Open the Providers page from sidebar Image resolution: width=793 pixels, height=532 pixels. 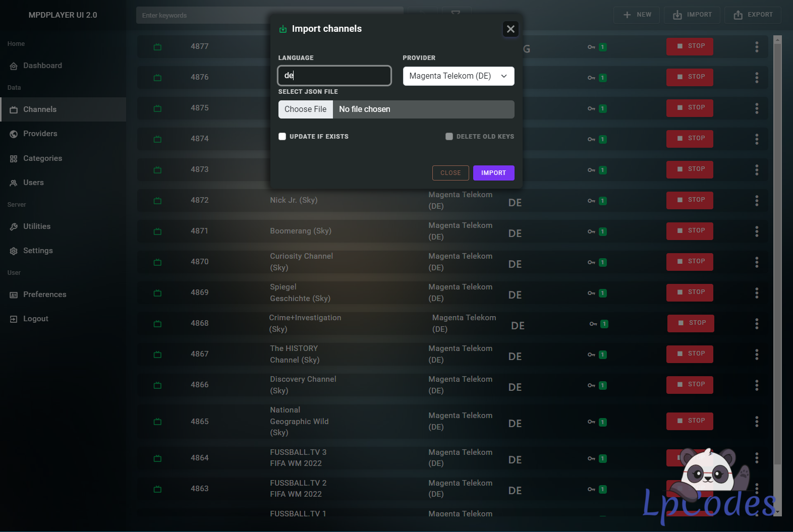coord(40,134)
